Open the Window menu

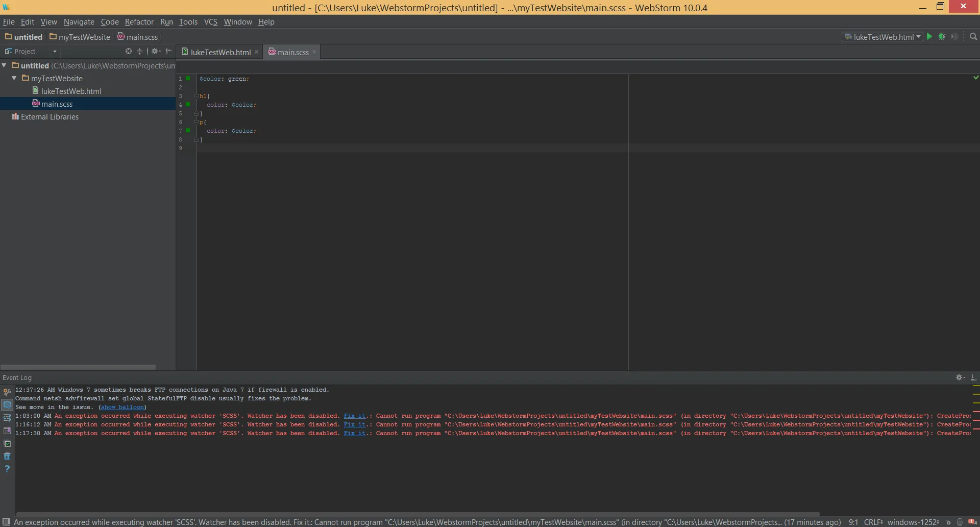coord(238,22)
